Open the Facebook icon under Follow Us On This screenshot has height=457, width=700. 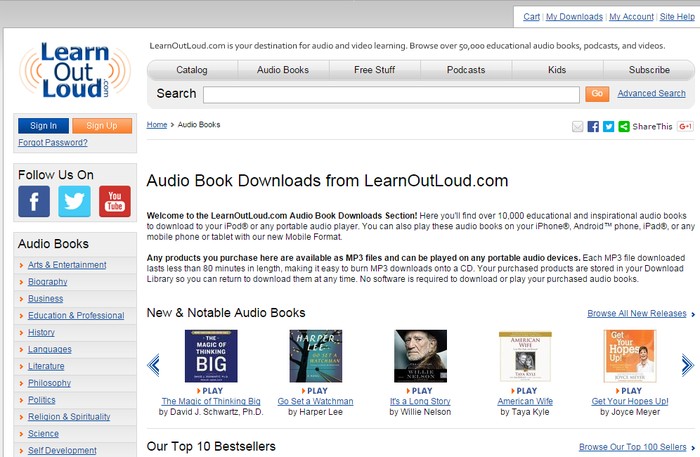pyautogui.click(x=34, y=202)
